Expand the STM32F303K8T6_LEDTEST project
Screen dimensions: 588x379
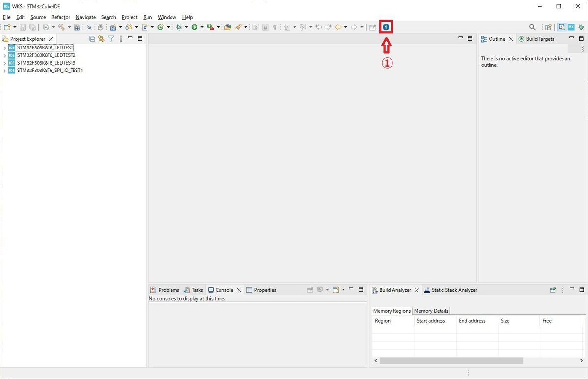(4, 48)
